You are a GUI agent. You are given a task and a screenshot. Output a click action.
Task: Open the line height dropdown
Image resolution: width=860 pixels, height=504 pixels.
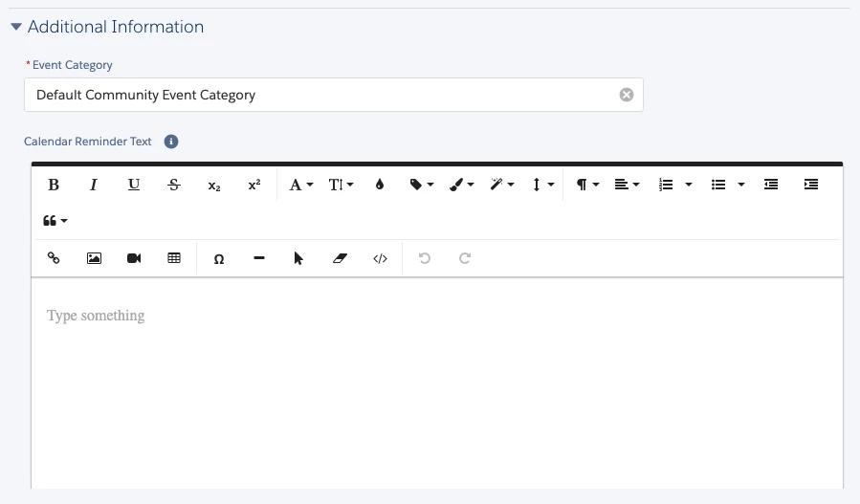542,185
